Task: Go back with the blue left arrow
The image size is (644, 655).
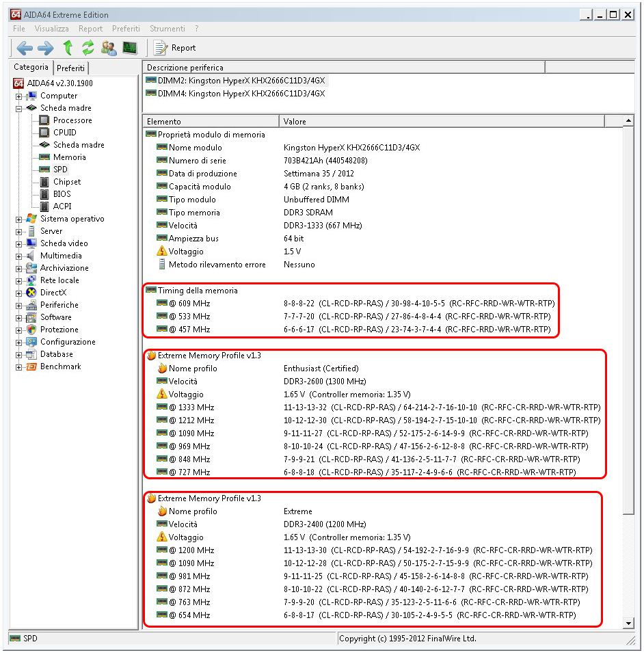Action: [25, 48]
